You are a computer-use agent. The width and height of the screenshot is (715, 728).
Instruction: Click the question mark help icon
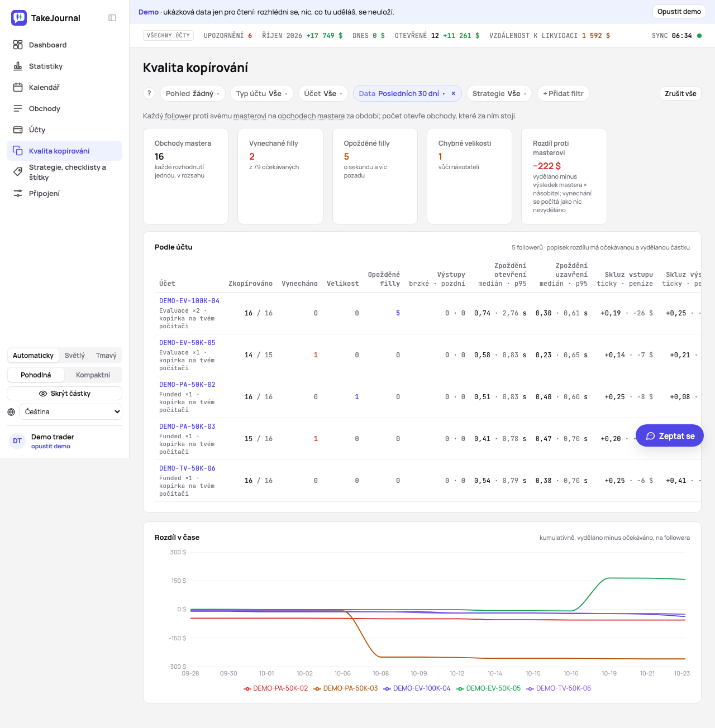click(149, 93)
